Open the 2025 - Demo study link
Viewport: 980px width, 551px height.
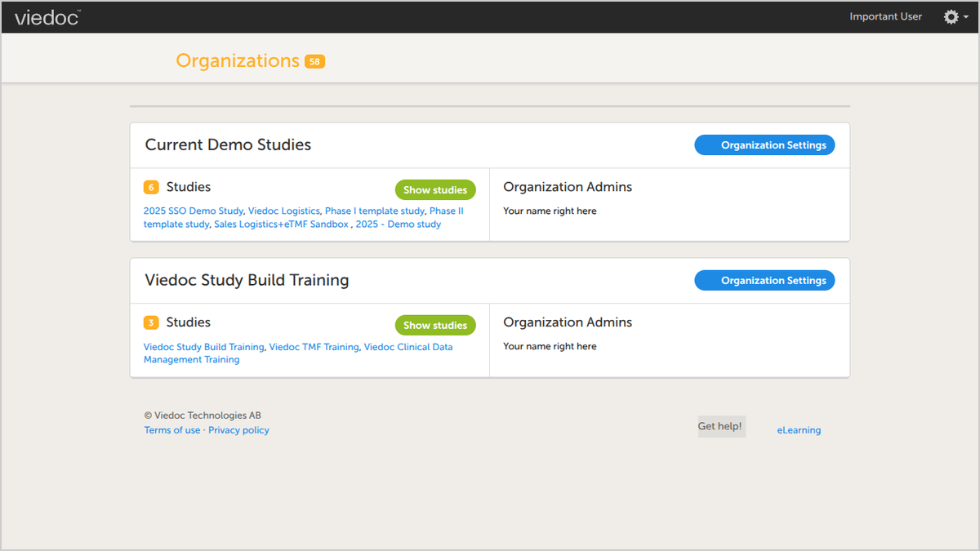click(399, 224)
